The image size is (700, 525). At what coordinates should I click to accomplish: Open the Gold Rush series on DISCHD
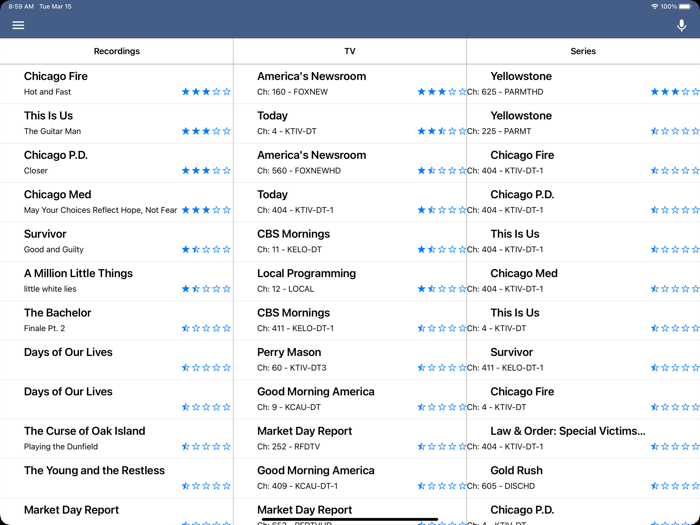tap(583, 478)
